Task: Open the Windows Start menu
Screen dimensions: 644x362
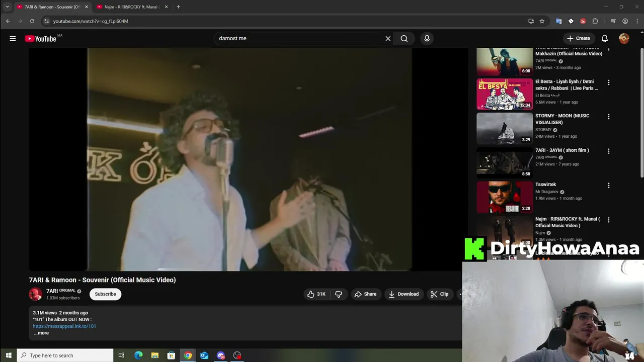Action: coord(9,355)
